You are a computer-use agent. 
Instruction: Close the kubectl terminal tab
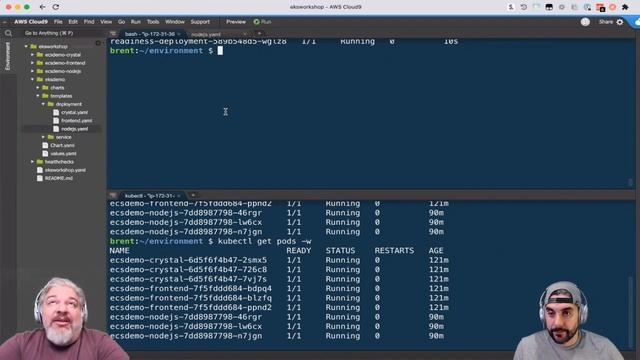[179, 196]
